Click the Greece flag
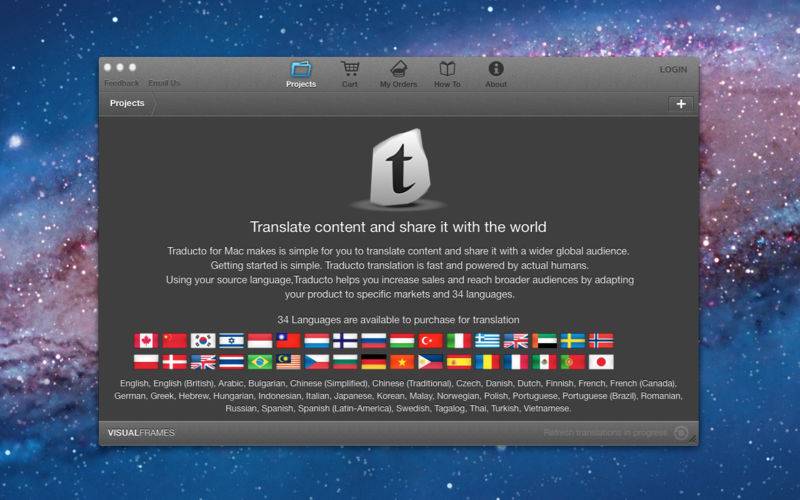The width and height of the screenshot is (800, 500). click(488, 341)
